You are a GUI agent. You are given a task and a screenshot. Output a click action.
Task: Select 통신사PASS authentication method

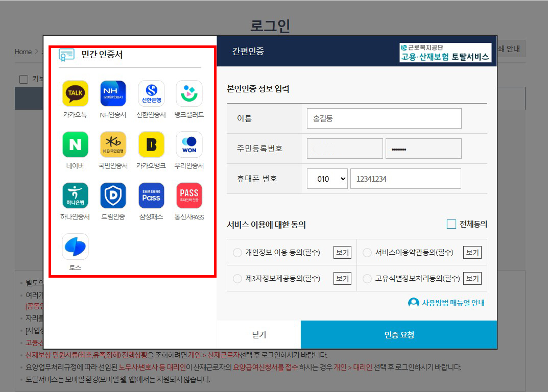(x=188, y=195)
